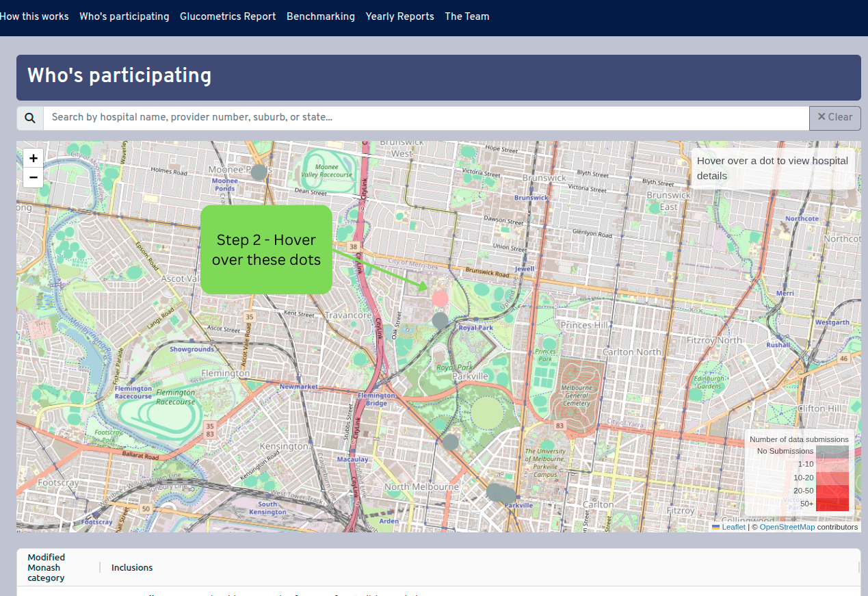Click the gray dot near Macaulay station
Screen dimensions: 868x596
451,442
